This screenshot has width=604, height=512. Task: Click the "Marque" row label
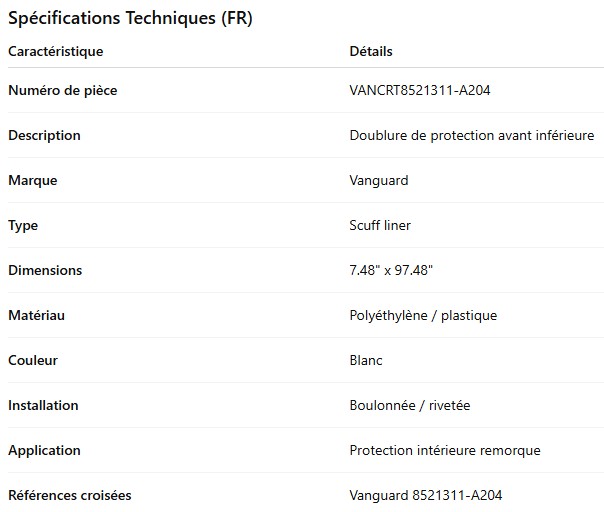[x=33, y=181]
